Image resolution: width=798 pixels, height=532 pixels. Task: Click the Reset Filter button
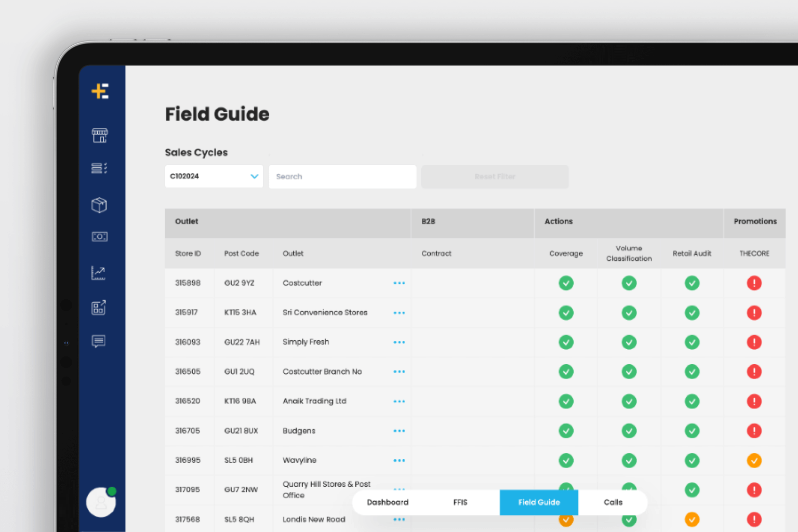pos(495,177)
